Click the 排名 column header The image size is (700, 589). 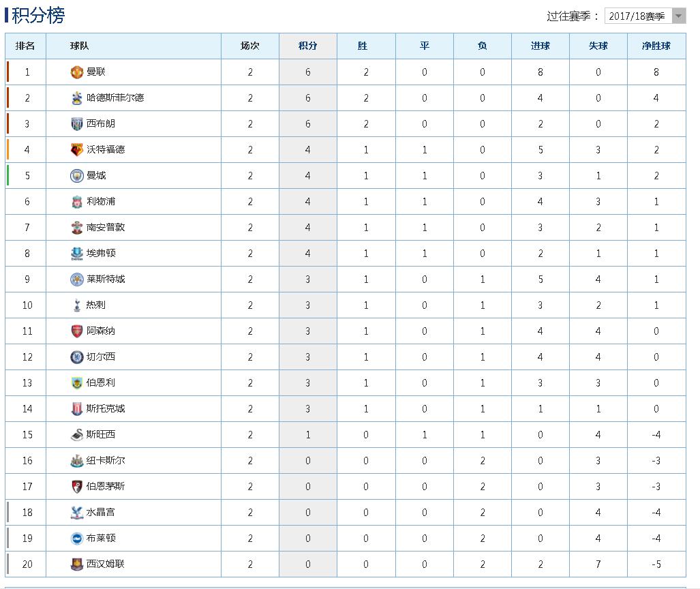point(25,46)
